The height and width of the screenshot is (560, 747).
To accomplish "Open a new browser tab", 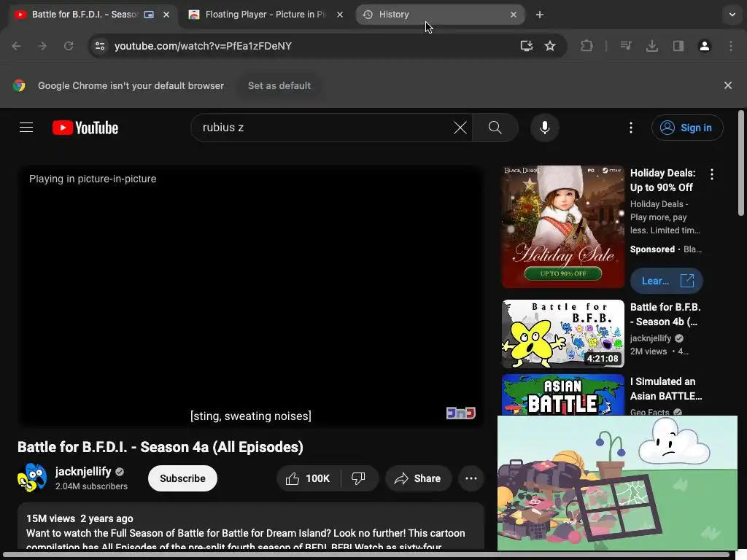I will coord(539,15).
